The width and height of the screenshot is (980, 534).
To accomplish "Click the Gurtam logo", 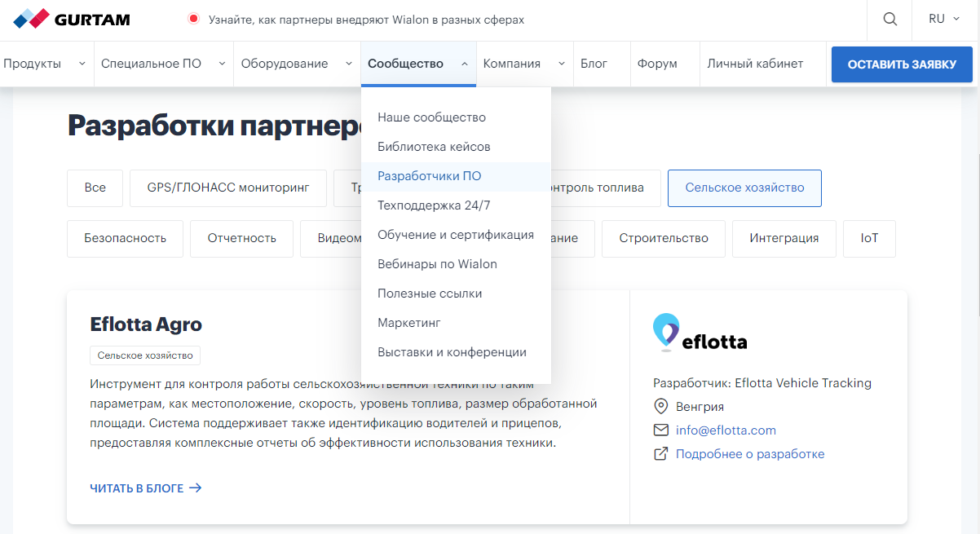I will (72, 19).
